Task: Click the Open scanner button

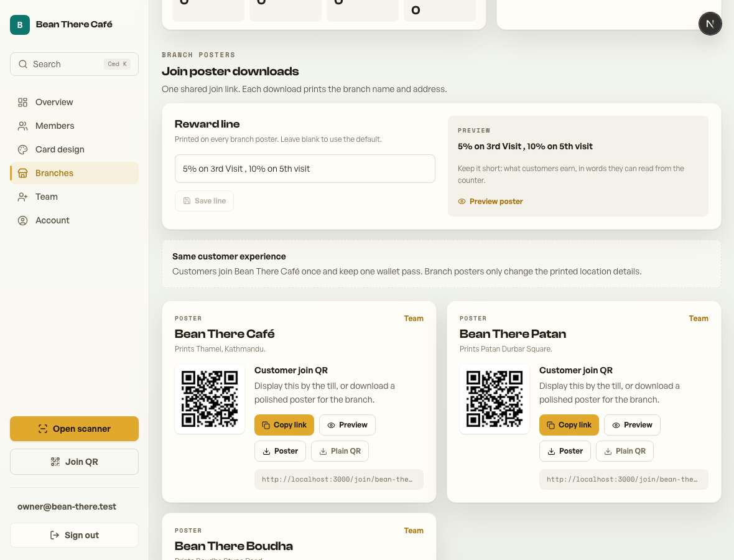Action: tap(74, 429)
